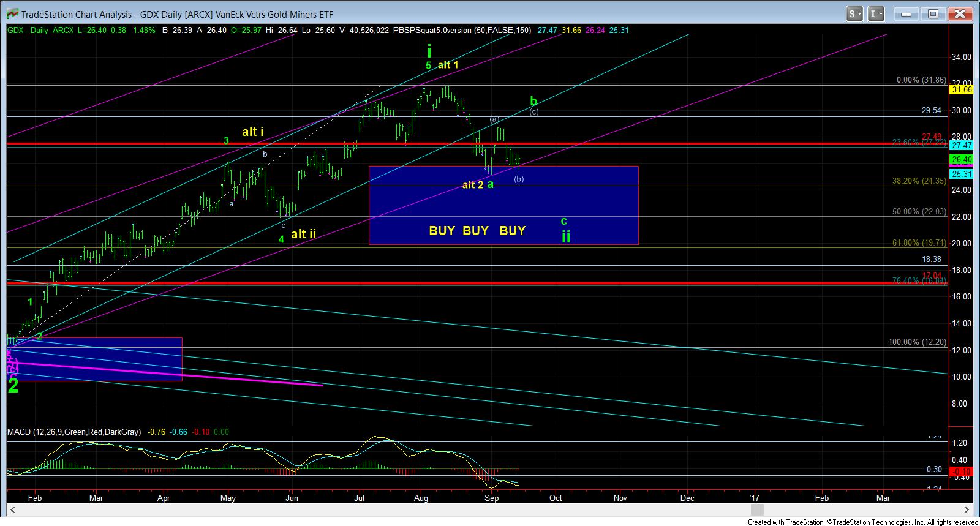Click the 'Nov' month label on time axis
The width and height of the screenshot is (980, 526).
click(x=620, y=498)
